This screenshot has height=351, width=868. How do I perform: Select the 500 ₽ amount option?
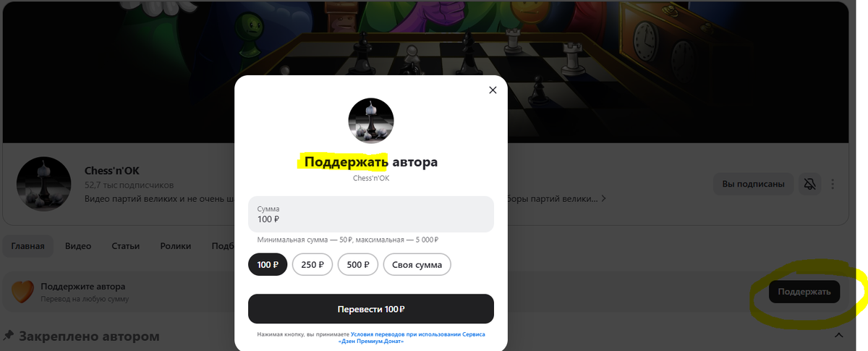[x=358, y=264]
